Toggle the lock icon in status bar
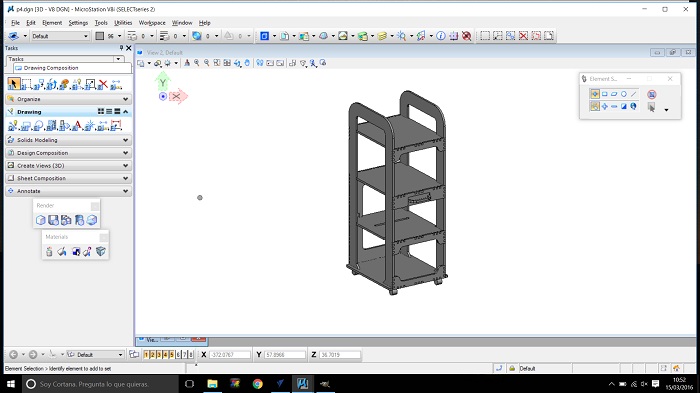Screen dimensions: 700x393 point(512,368)
